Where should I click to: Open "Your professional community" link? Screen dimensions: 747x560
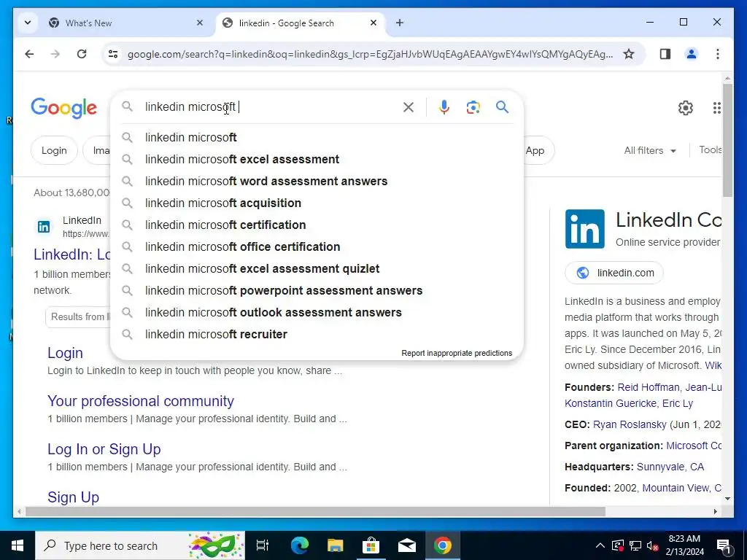(x=141, y=401)
